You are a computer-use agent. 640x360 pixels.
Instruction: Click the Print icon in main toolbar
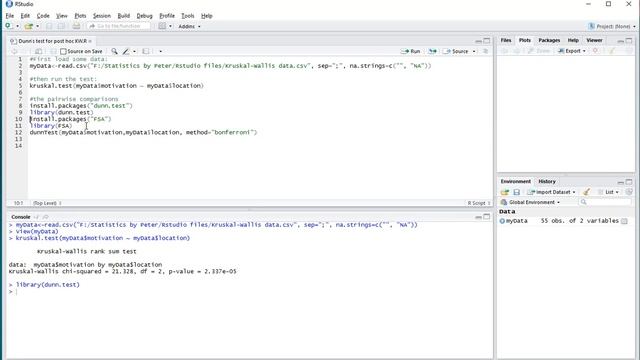point(76,26)
